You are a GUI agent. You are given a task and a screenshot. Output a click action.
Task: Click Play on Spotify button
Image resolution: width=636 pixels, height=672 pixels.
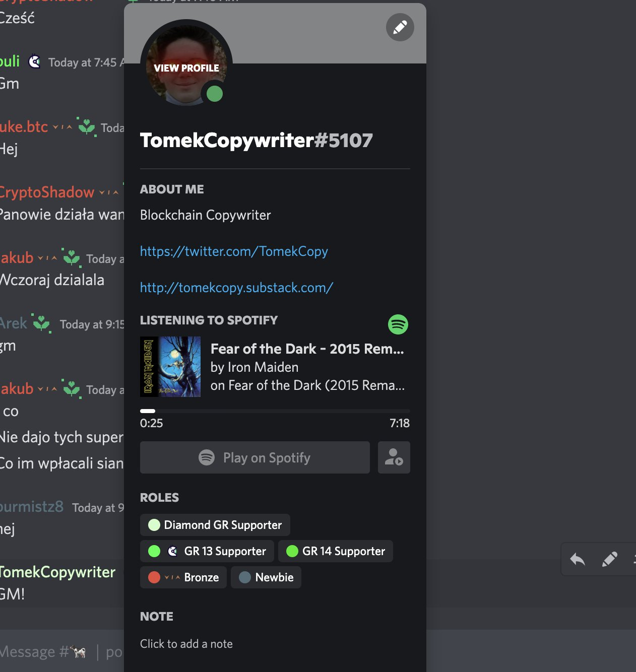(255, 457)
